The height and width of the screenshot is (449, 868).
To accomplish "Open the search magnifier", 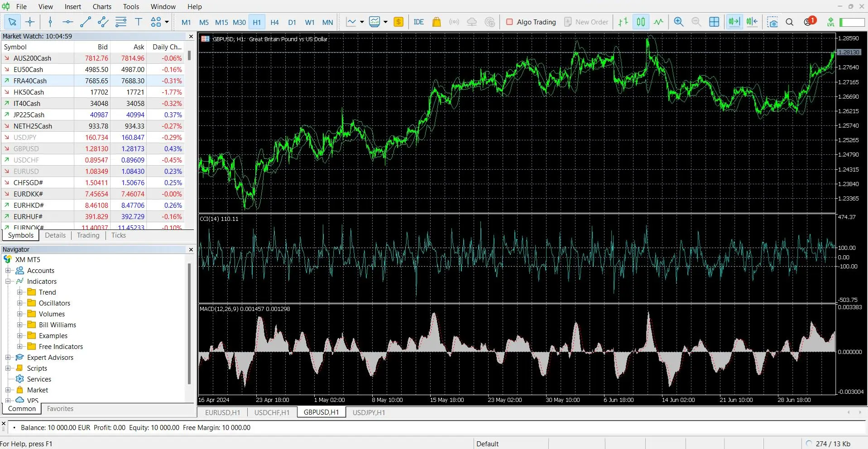I will pyautogui.click(x=790, y=22).
